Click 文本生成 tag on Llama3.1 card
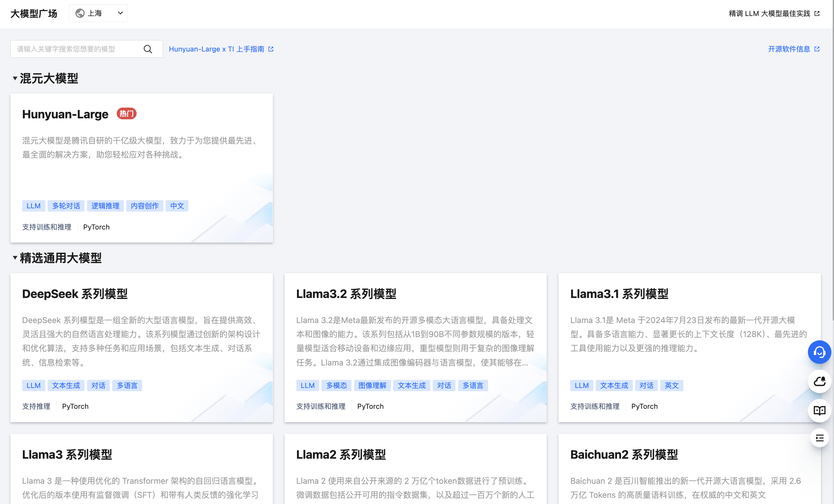This screenshot has height=504, width=834. point(614,386)
